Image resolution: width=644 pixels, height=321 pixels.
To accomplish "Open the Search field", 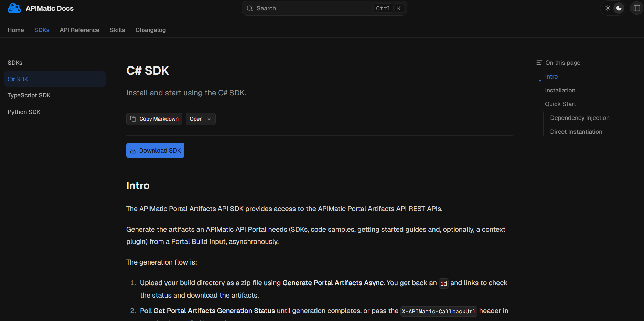I will (324, 8).
